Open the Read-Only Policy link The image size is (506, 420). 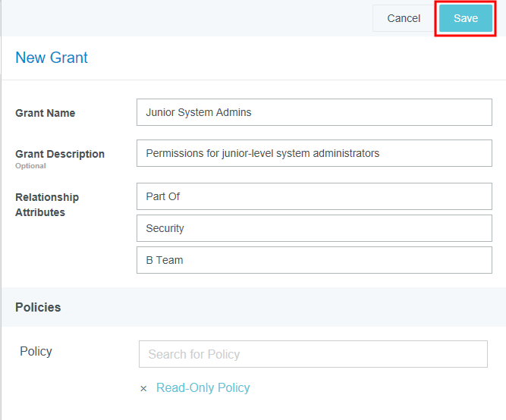click(x=203, y=387)
